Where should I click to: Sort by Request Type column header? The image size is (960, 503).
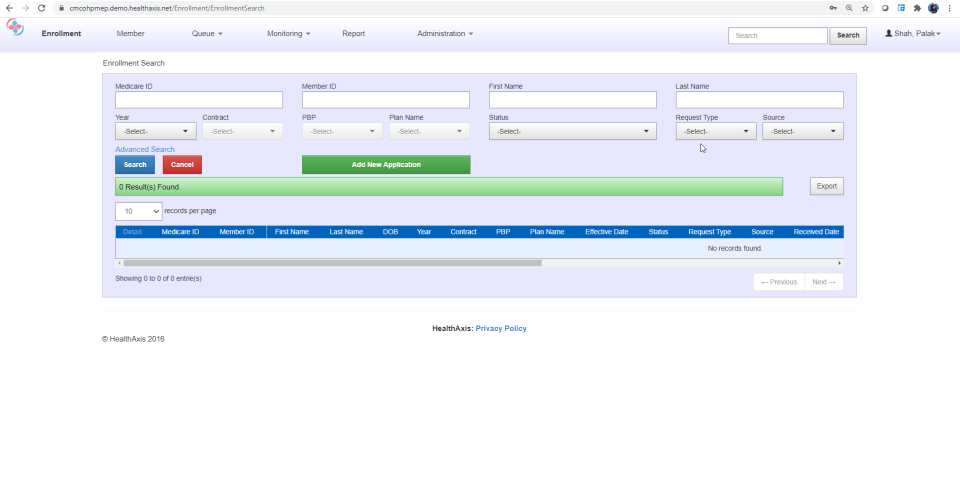point(710,232)
